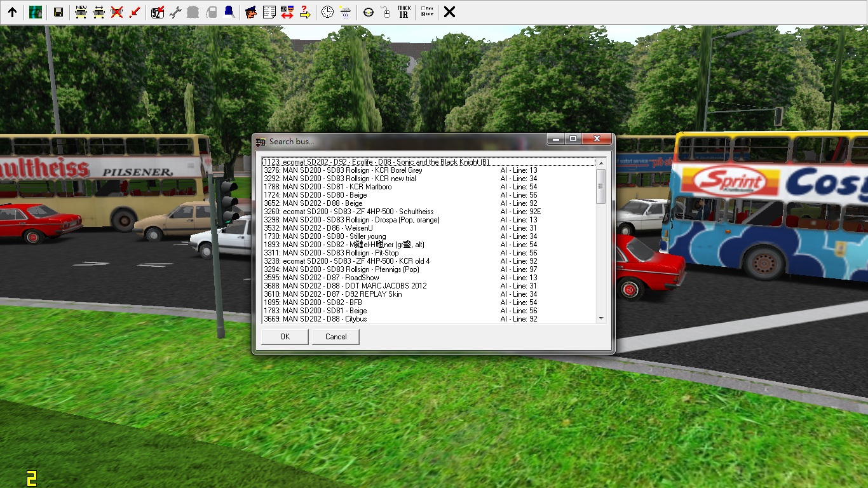This screenshot has width=868, height=488.
Task: Open the clock time settings icon
Action: tap(327, 12)
